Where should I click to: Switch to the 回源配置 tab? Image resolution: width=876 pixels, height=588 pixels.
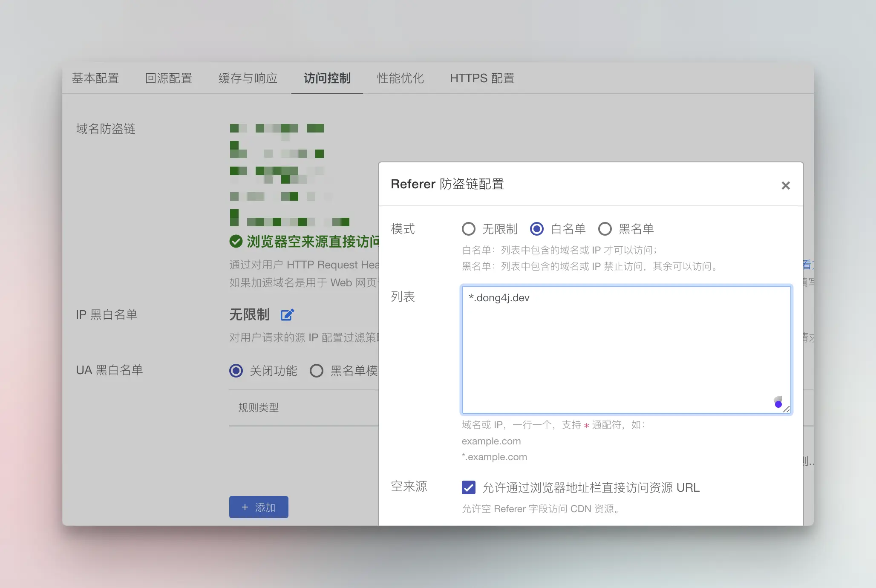(x=168, y=78)
